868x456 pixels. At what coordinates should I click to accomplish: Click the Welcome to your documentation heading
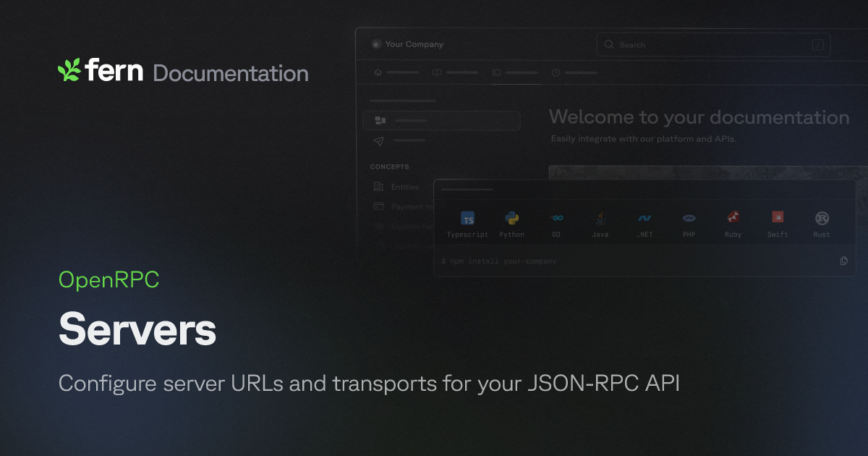(699, 117)
